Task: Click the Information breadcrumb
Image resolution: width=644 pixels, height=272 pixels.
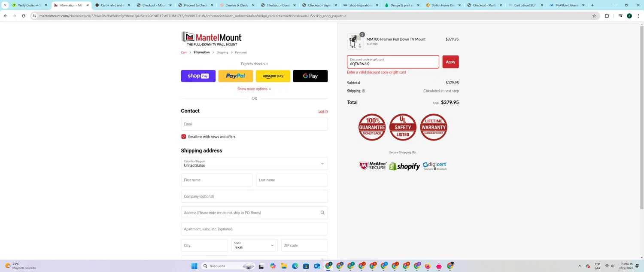Action: pos(201,52)
